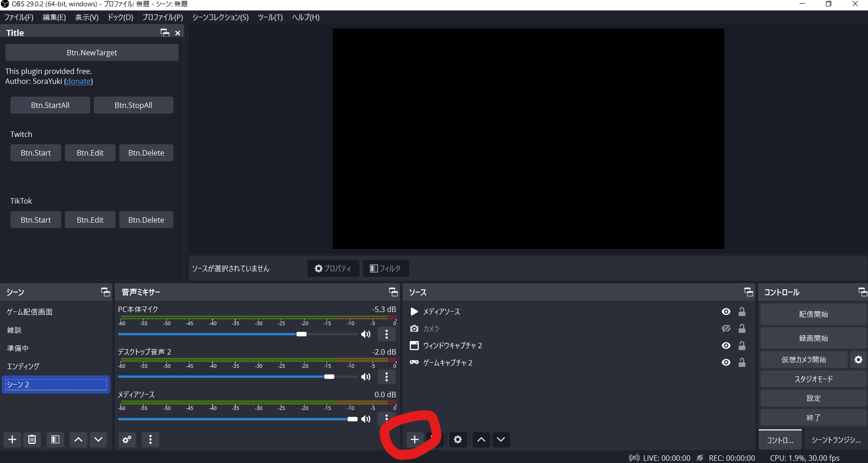Open scene filters icon in Scenes panel
The height and width of the screenshot is (463, 868).
(55, 439)
